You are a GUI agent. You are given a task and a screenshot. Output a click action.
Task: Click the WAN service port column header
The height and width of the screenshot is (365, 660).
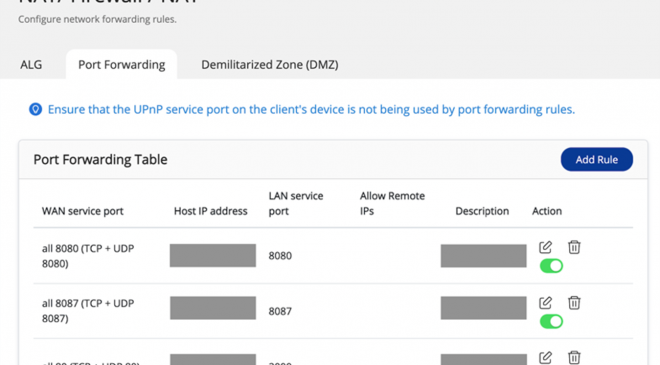[x=82, y=211]
